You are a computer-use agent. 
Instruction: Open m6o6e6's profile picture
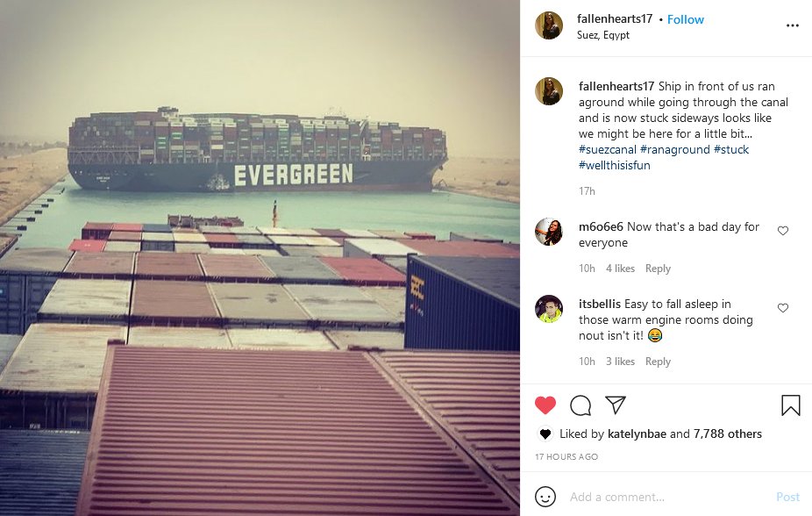[x=549, y=232]
